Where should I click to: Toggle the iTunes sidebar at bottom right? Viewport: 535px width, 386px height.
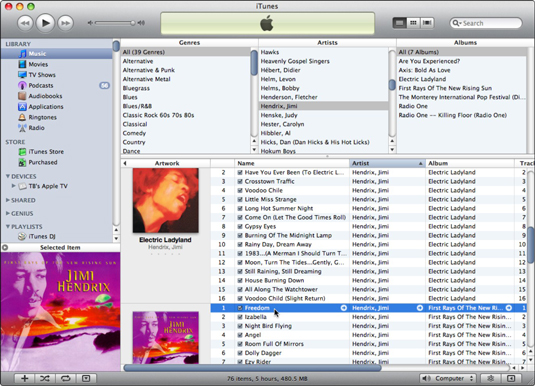(511, 378)
